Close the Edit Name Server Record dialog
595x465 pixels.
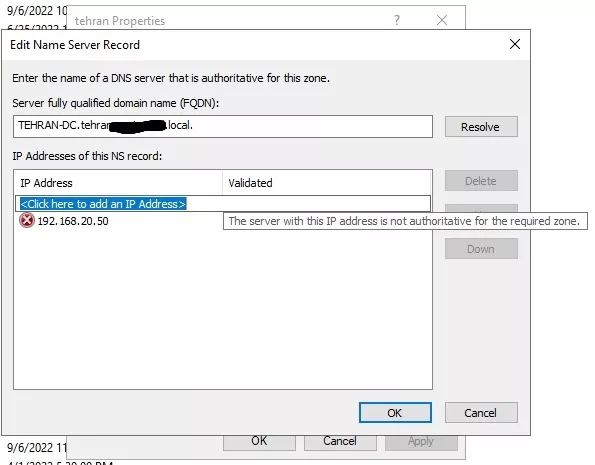coord(515,44)
